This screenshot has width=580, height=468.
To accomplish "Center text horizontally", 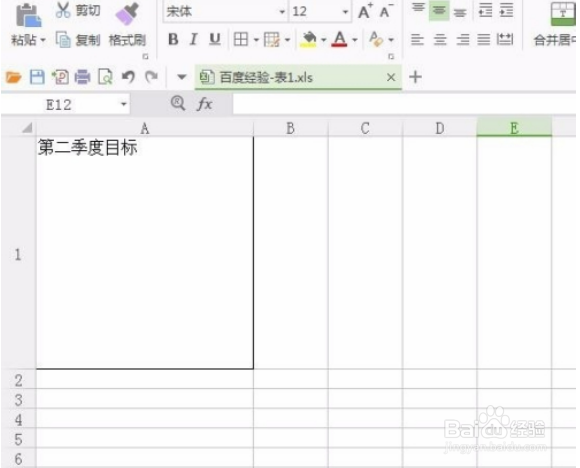I will [x=440, y=39].
